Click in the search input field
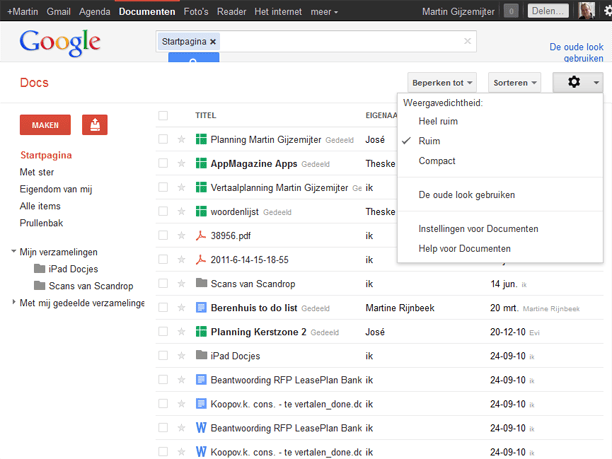This screenshot has height=459, width=612. pyautogui.click(x=340, y=42)
